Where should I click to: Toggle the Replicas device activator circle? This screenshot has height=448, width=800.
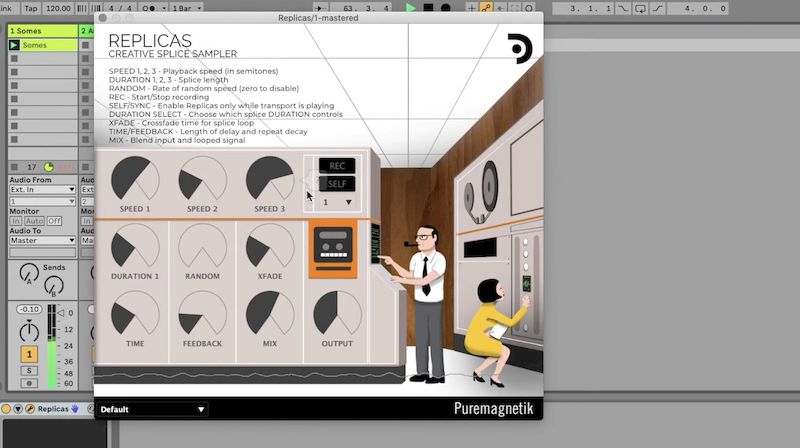coord(6,409)
